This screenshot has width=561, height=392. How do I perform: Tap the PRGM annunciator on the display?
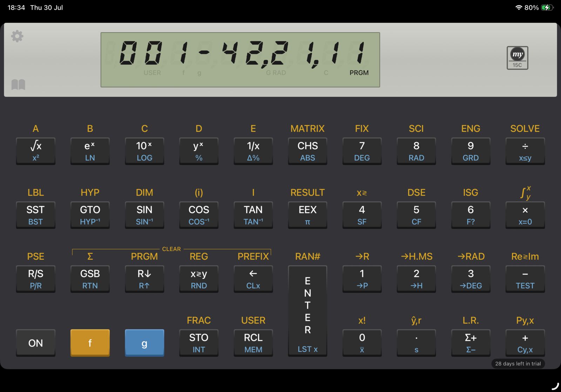[x=359, y=73]
